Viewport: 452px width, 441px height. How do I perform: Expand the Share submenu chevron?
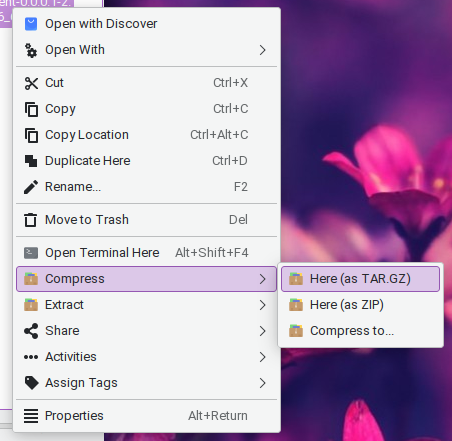263,331
